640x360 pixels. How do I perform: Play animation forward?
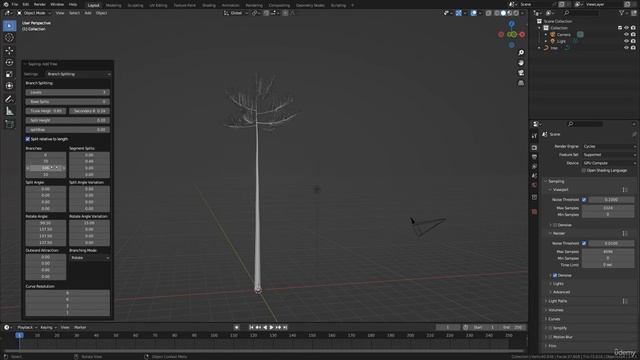click(271, 327)
